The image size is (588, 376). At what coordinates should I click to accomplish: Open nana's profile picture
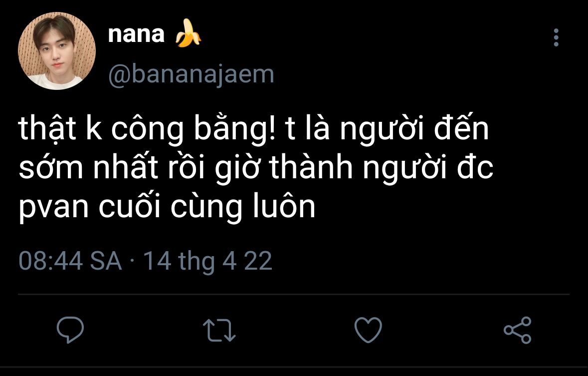[57, 52]
